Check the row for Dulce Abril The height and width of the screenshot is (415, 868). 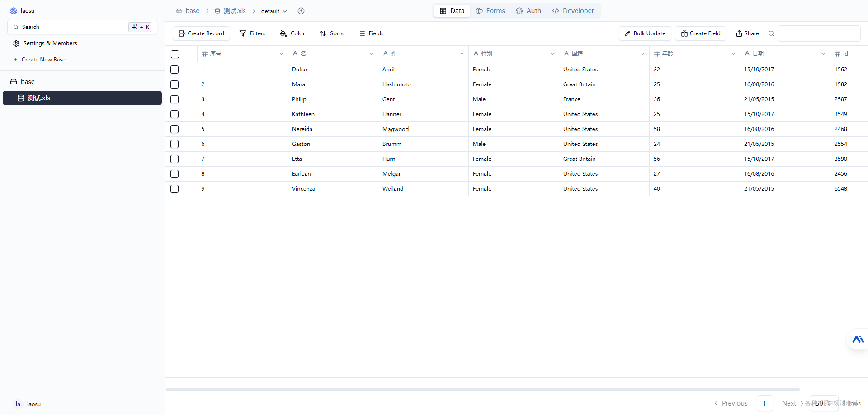pos(175,70)
